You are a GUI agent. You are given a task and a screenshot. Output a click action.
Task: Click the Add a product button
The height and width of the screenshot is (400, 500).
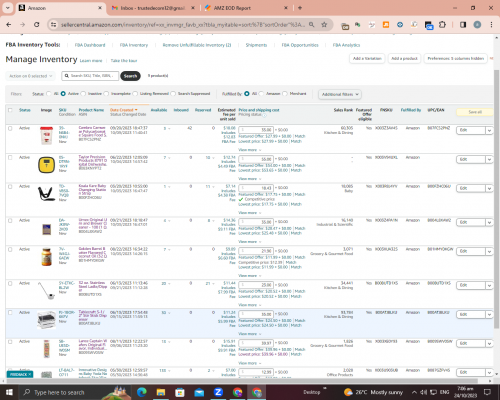404,59
